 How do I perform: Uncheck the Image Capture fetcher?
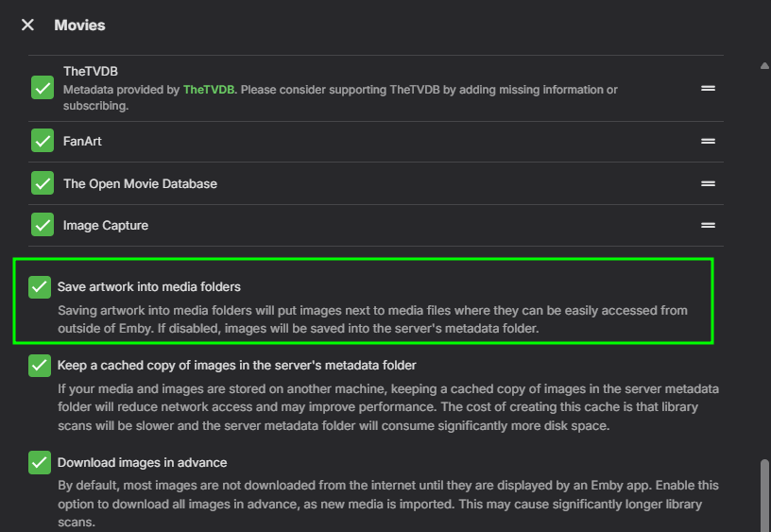click(x=43, y=226)
